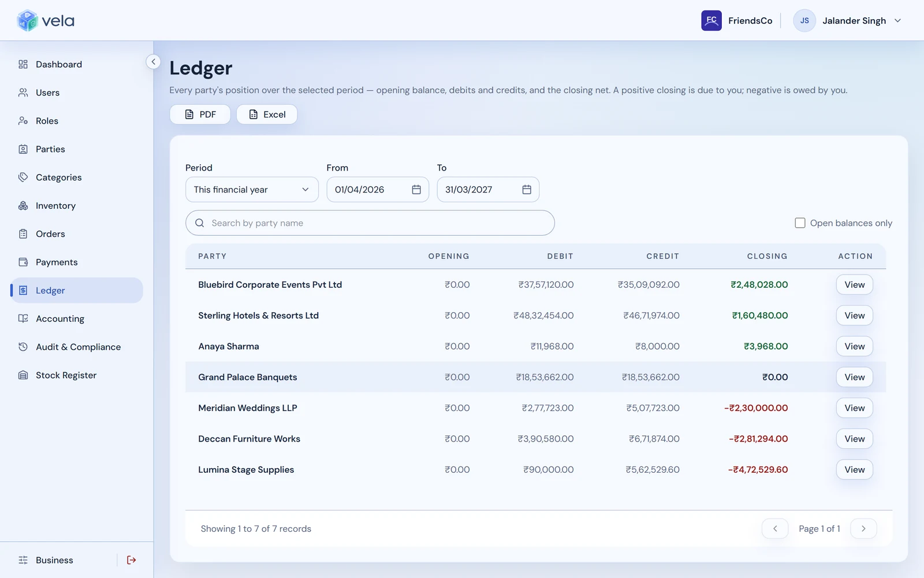This screenshot has width=924, height=578.
Task: Click the DEBIT column header
Action: point(560,256)
